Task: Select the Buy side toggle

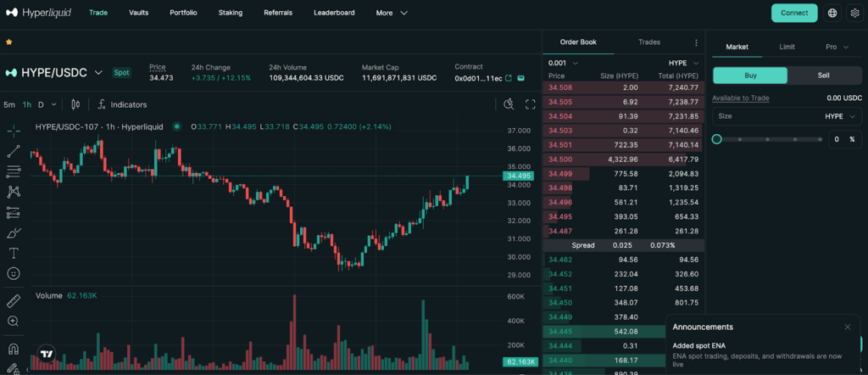Action: [750, 75]
